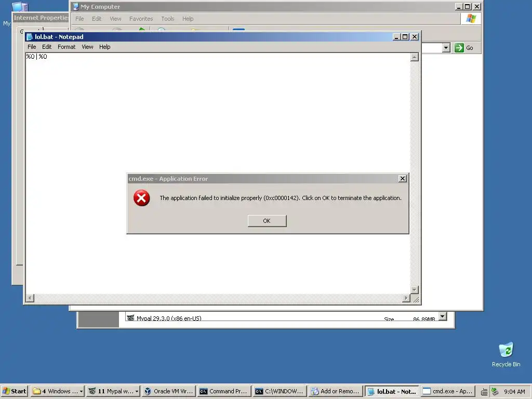The width and height of the screenshot is (532, 399).
Task: Click the Notepad title bar icon
Action: click(x=30, y=37)
